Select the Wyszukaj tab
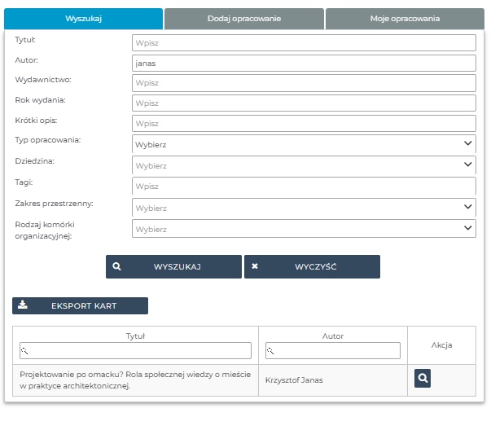Image resolution: width=504 pixels, height=430 pixels. (x=82, y=18)
